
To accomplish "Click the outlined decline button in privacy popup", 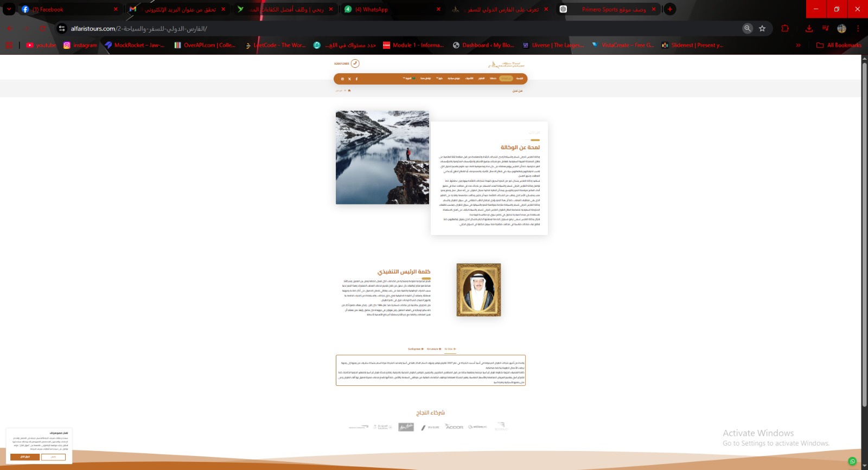I will click(x=53, y=457).
